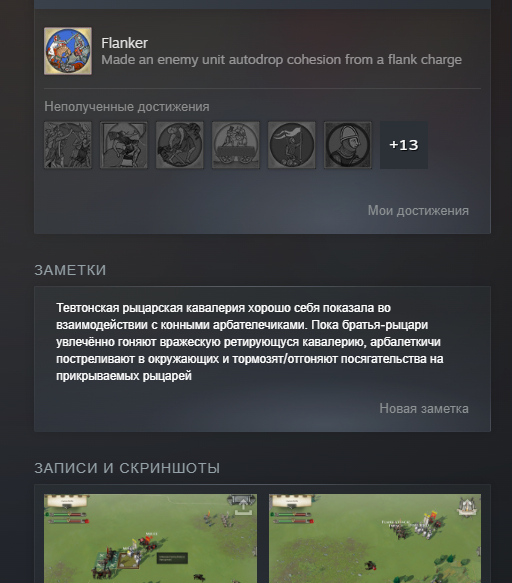Expand the +13 remaining achievements tile

(404, 145)
